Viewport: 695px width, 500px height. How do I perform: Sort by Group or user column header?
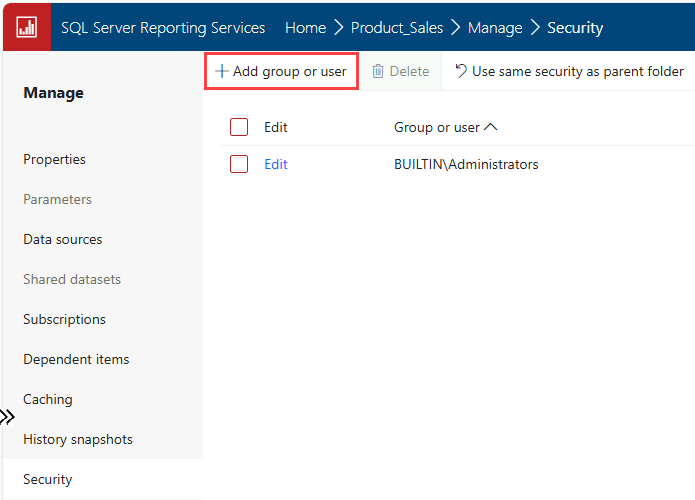[445, 127]
